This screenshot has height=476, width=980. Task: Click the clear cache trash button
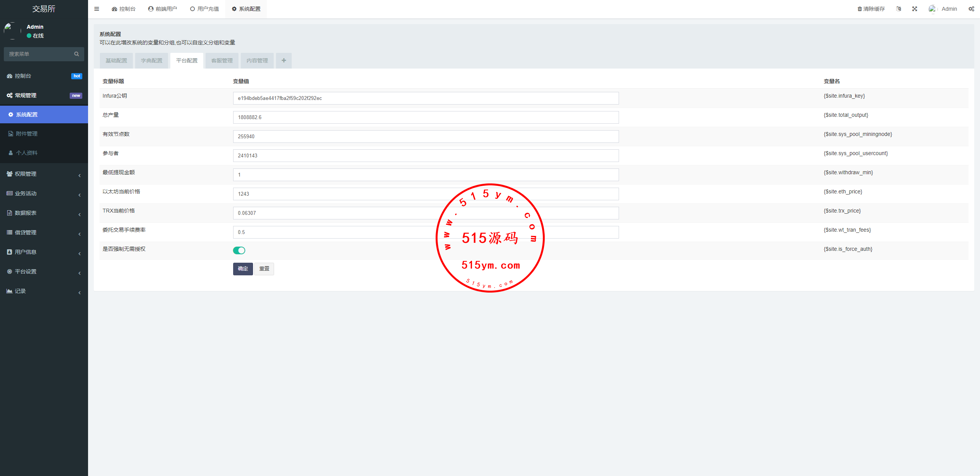[871, 9]
